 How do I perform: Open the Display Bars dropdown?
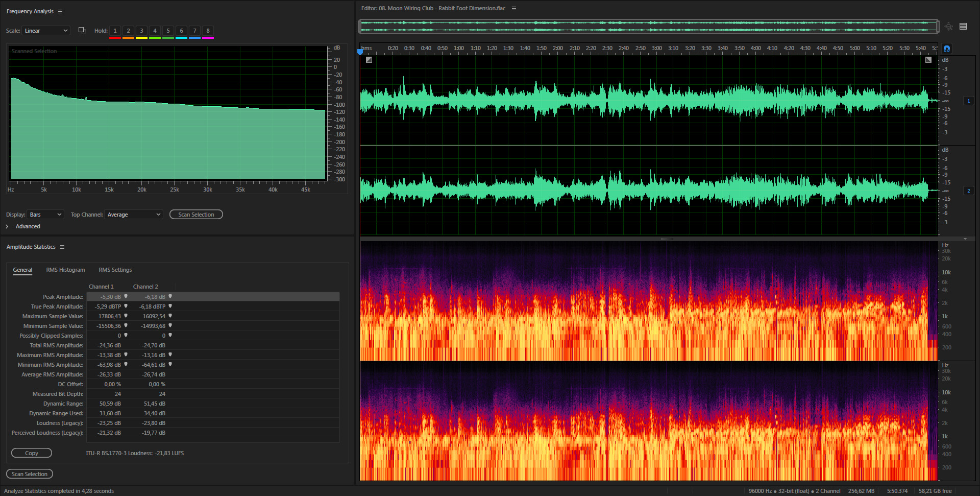click(x=45, y=215)
